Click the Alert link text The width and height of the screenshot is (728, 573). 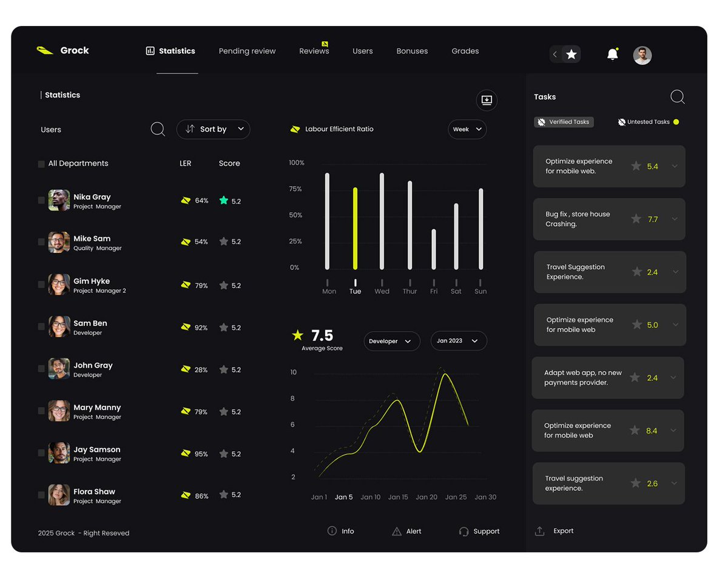pos(414,531)
